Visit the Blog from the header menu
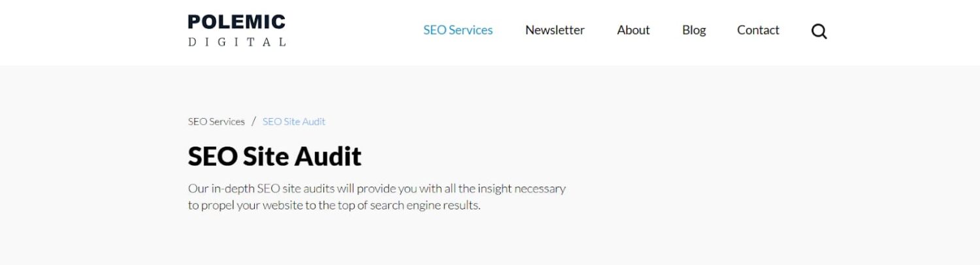The image size is (980, 265). (x=694, y=30)
